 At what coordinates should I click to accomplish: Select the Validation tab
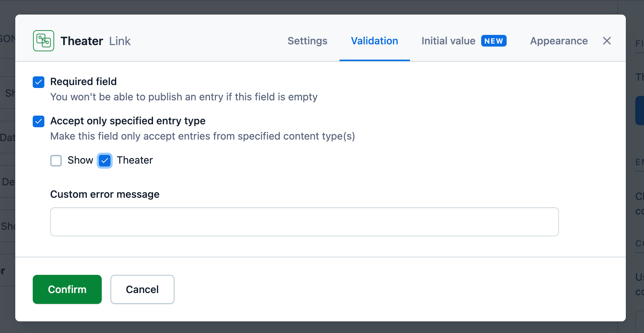[374, 41]
